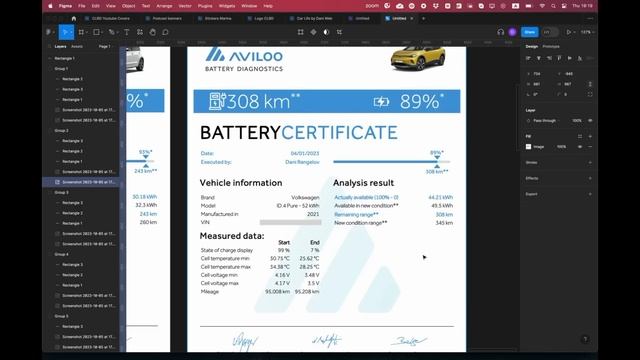This screenshot has width=640, height=360.
Task: Click the help question mark button
Action: (x=585, y=339)
